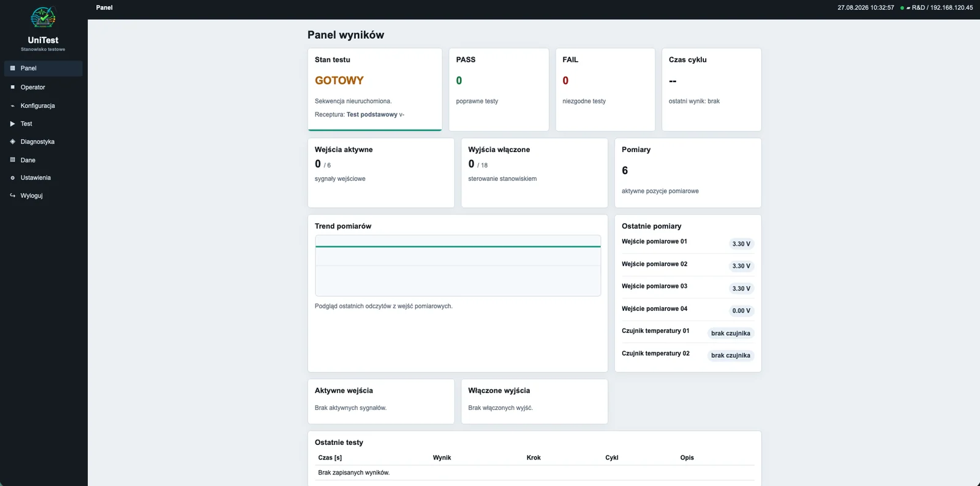Click the green connection status dot
Viewport: 980px width, 486px height.
click(902, 8)
